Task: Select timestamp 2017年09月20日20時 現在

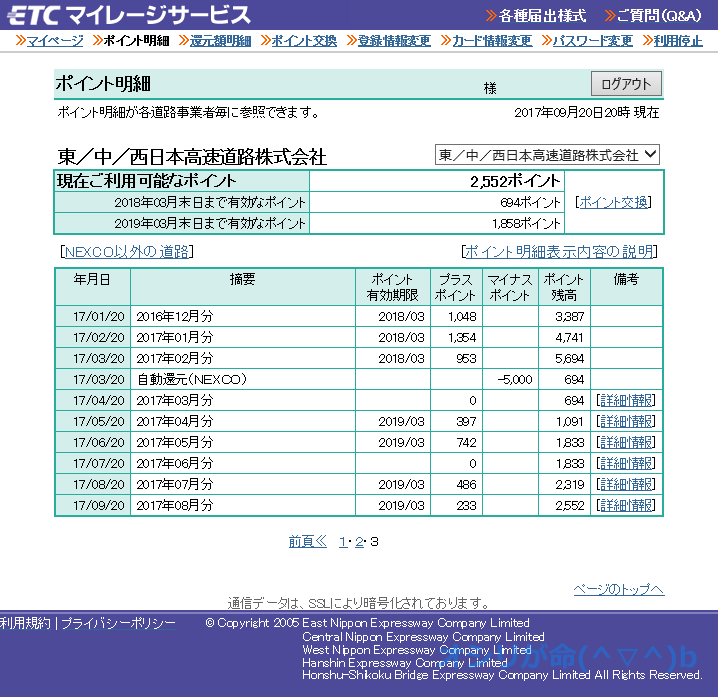Action: [x=586, y=112]
